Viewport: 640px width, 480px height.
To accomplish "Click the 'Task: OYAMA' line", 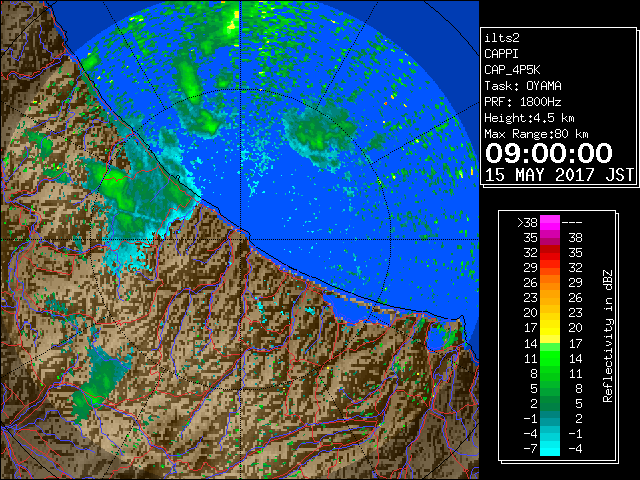I will coord(523,86).
